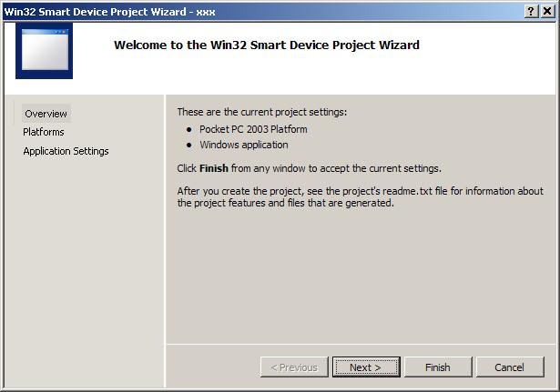The height and width of the screenshot is (392, 560).
Task: Click the bullet beside Pocket PC 2003 Platform
Action: pos(189,129)
